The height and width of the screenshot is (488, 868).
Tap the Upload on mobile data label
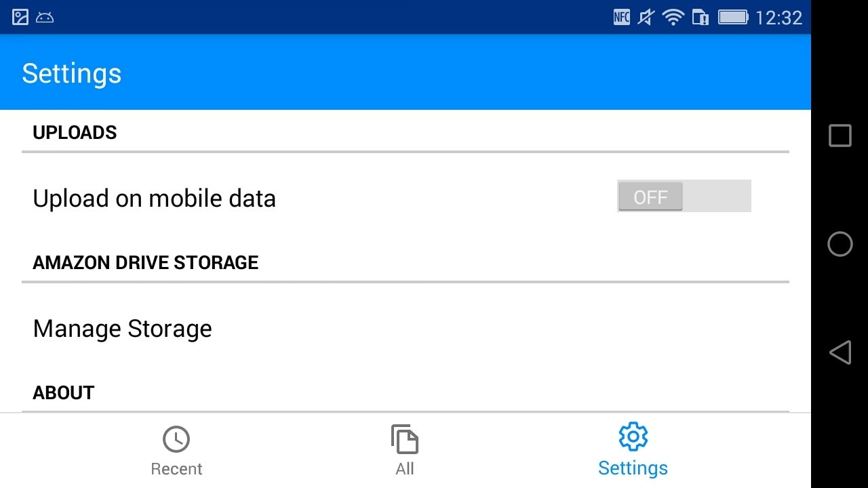(155, 199)
